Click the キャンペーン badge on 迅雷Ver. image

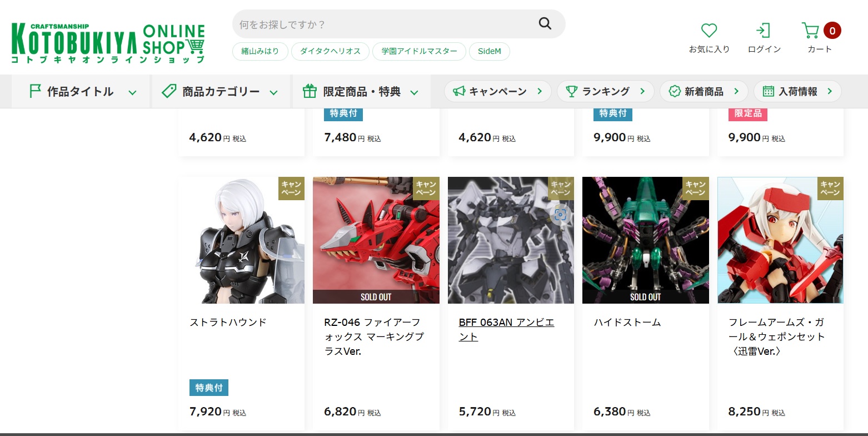click(830, 189)
